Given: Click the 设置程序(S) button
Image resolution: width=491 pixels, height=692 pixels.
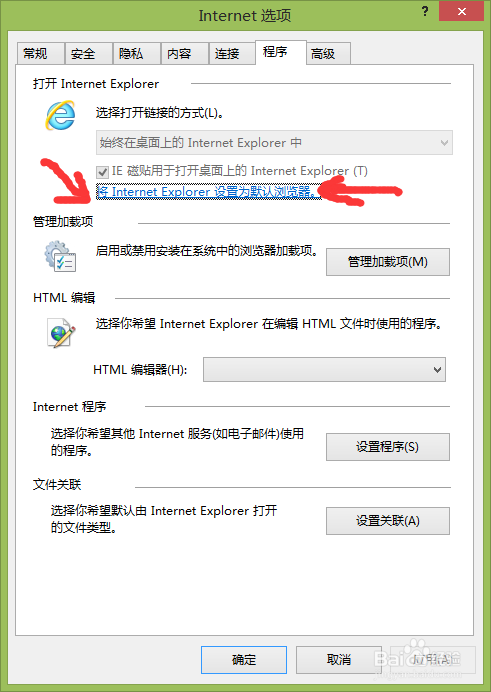Looking at the screenshot, I should [388, 447].
